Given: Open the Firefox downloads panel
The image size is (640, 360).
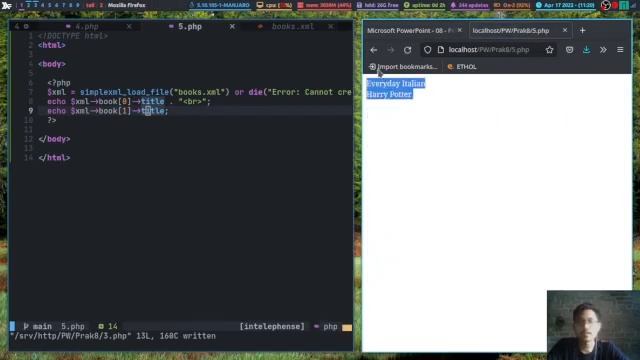Looking at the screenshot, I should coord(587,50).
